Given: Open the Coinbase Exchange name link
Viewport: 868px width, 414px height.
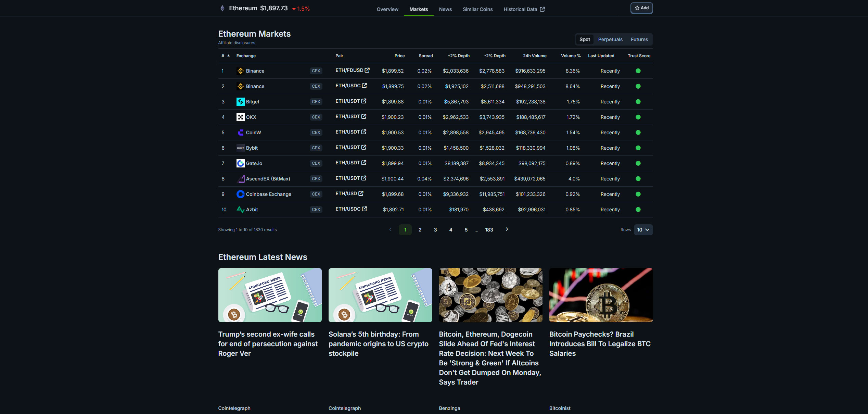Looking at the screenshot, I should tap(268, 194).
